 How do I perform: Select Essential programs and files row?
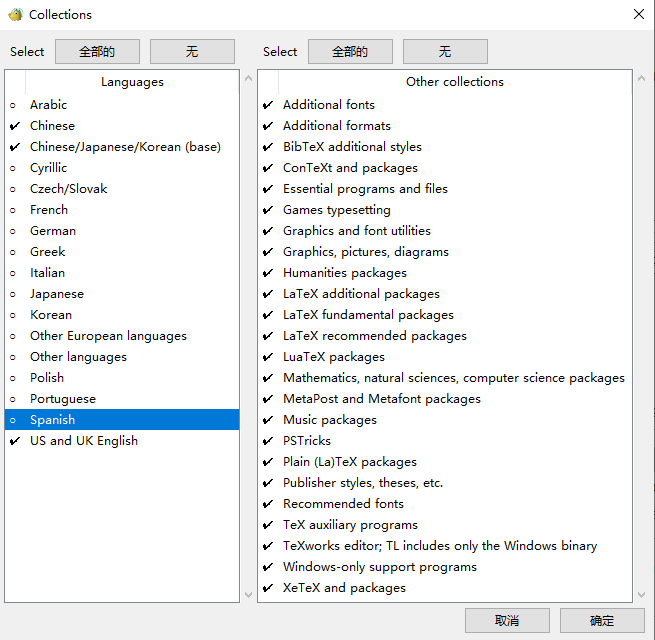[x=445, y=189]
